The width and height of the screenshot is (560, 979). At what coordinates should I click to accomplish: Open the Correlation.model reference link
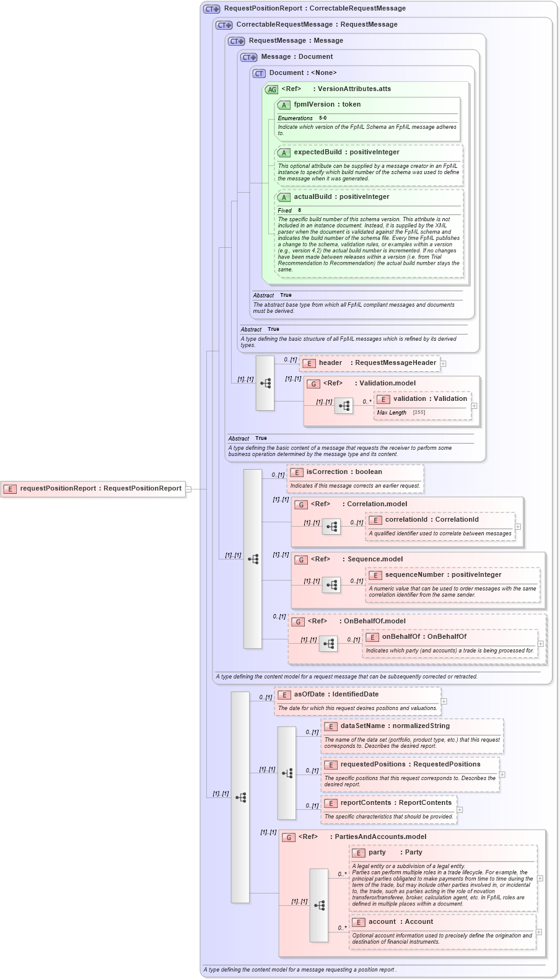pyautogui.click(x=377, y=504)
